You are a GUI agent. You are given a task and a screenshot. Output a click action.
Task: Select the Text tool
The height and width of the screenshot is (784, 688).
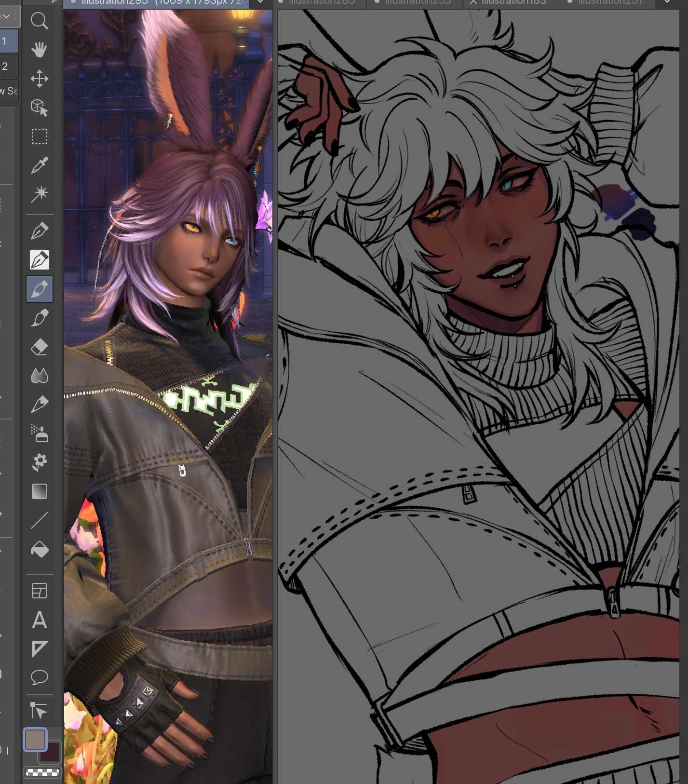[x=39, y=620]
